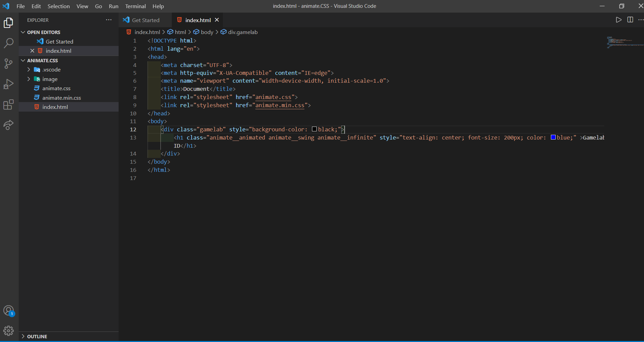Open the View menu
Image resolution: width=644 pixels, height=342 pixels.
tap(82, 6)
